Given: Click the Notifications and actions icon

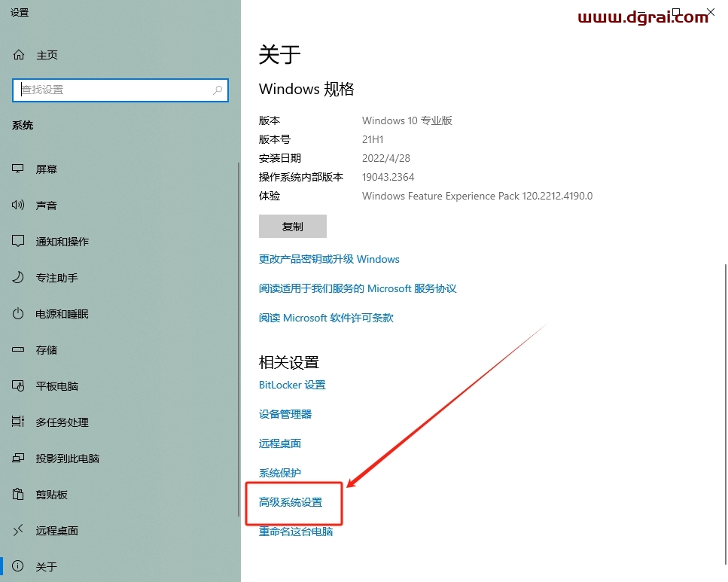Looking at the screenshot, I should pos(19,242).
